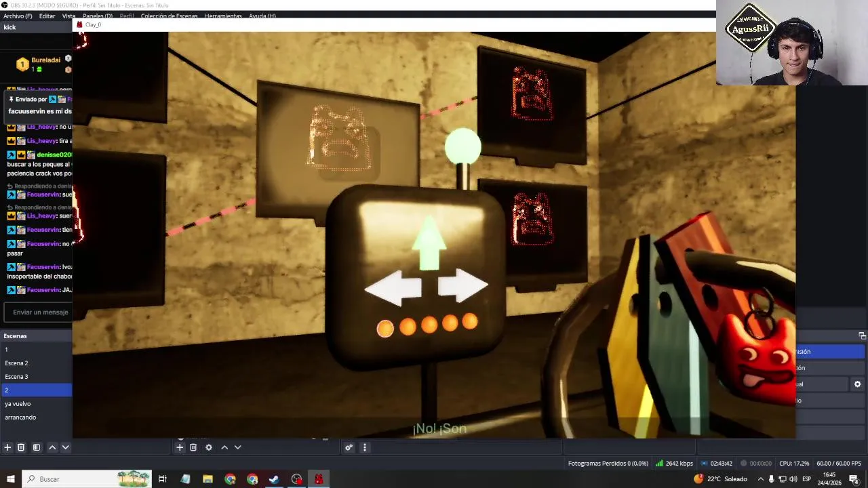
Task: Click the kick chat dock title
Action: [9, 27]
